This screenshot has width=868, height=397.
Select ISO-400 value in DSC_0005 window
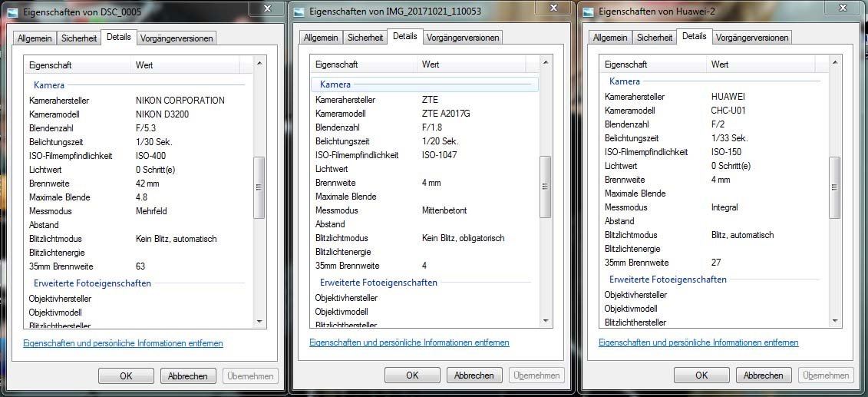click(x=150, y=156)
